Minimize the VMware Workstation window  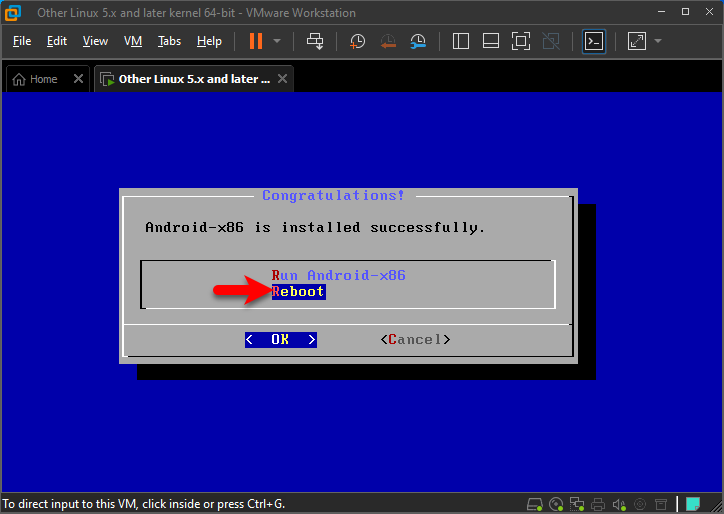coord(661,12)
